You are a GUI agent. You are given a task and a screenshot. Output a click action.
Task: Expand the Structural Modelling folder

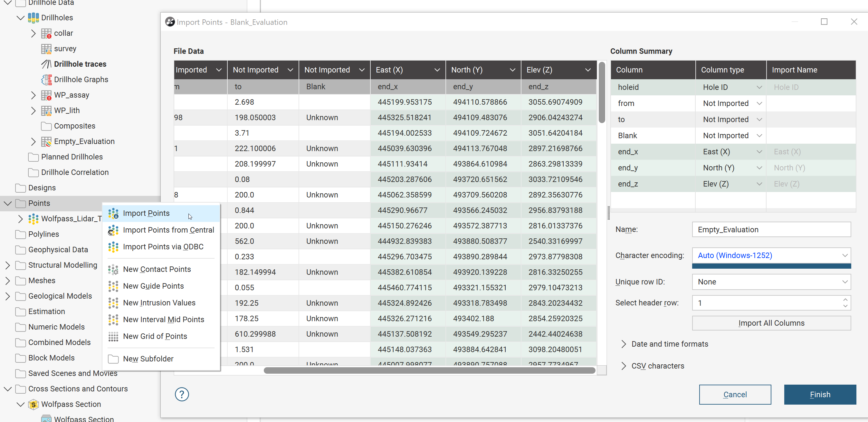click(8, 265)
